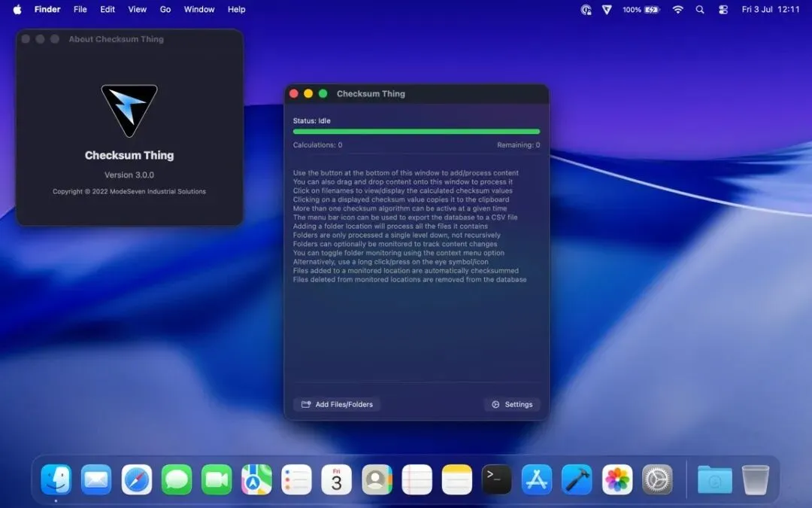812x508 pixels.
Task: Open the File menu
Action: tap(80, 9)
